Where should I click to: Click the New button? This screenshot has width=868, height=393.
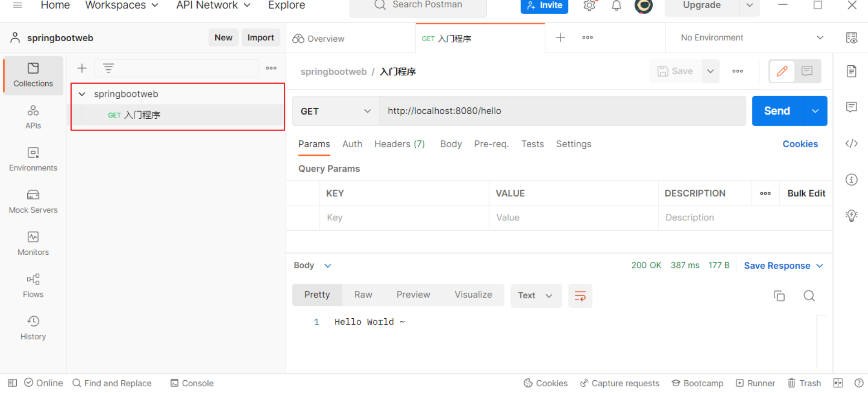(x=223, y=38)
